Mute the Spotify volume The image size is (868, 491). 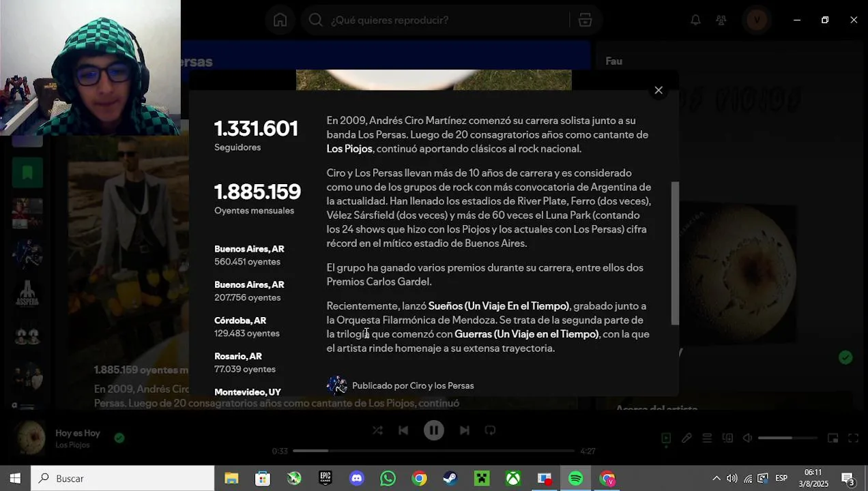point(747,438)
